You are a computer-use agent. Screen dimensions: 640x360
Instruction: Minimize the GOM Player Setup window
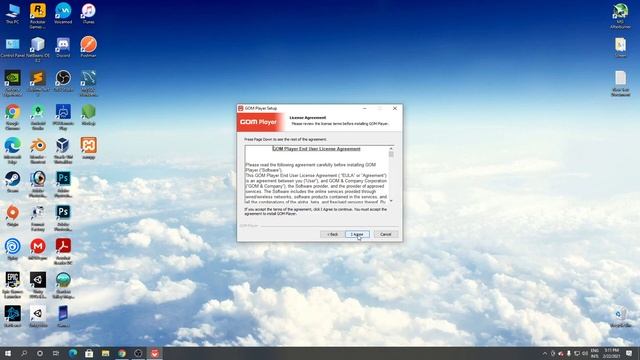point(364,108)
